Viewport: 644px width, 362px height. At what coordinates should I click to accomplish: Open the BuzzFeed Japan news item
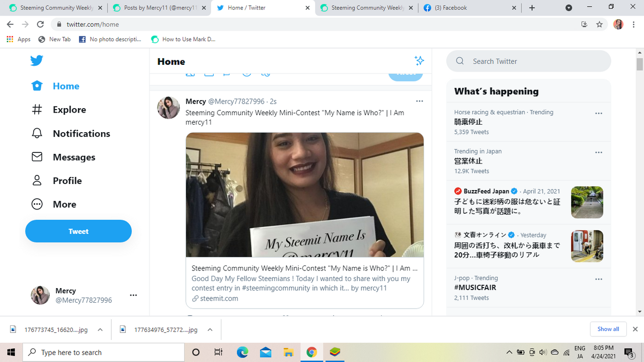pyautogui.click(x=528, y=202)
